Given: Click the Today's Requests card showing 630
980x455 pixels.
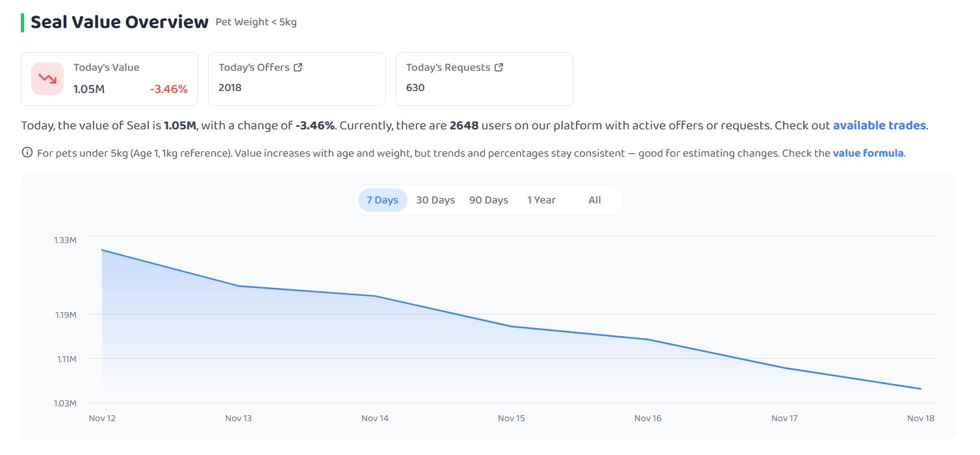Looking at the screenshot, I should pos(484,79).
